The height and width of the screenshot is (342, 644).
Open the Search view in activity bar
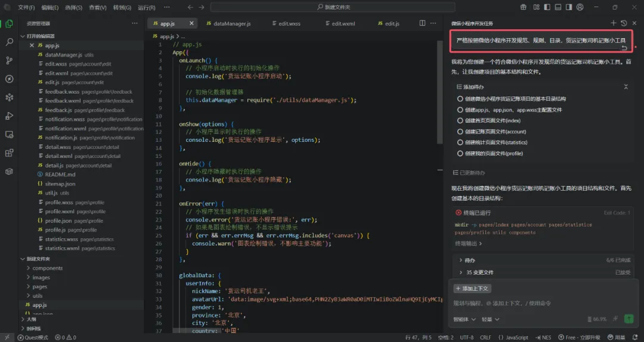pos(9,42)
